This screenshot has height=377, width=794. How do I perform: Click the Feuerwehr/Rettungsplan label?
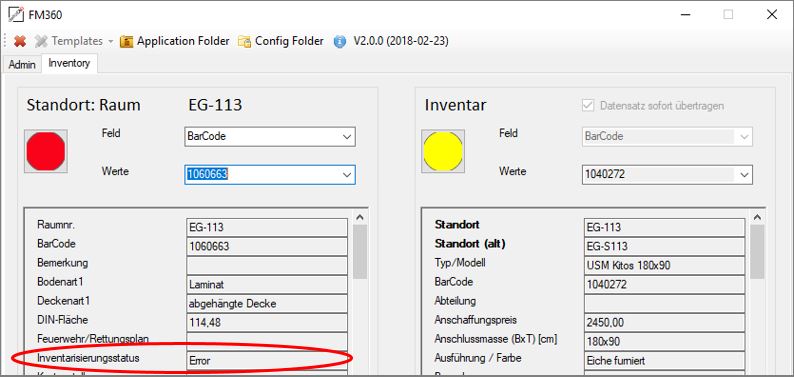click(93, 339)
